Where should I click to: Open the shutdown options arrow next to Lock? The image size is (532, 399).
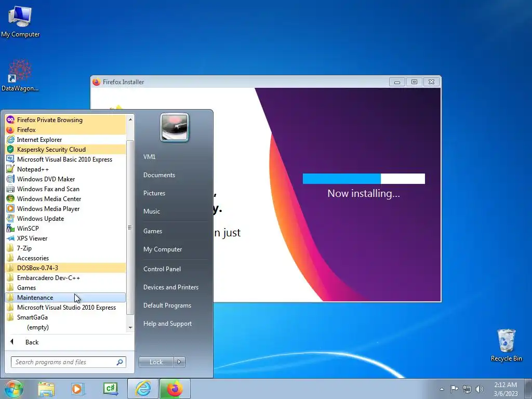[x=179, y=362]
